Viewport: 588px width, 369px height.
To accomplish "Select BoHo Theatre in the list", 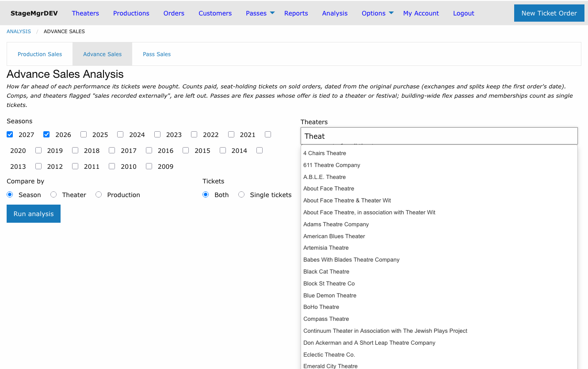I will [439, 307].
